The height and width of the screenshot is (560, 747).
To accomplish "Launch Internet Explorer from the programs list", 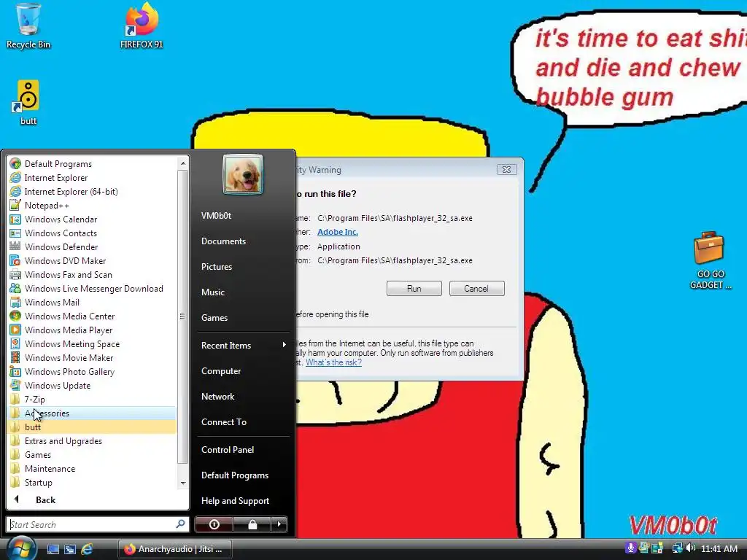I will point(93,178).
